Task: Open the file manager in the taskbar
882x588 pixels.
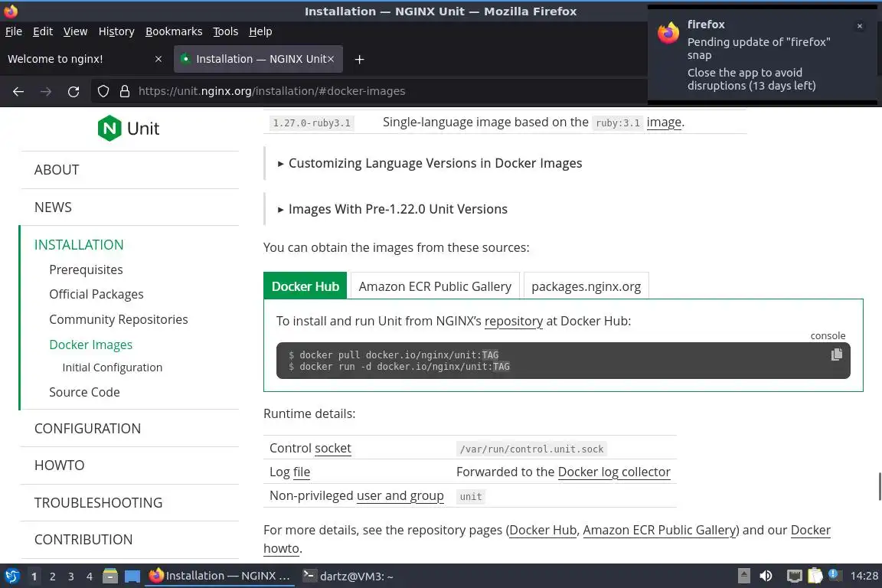Action: pos(110,576)
